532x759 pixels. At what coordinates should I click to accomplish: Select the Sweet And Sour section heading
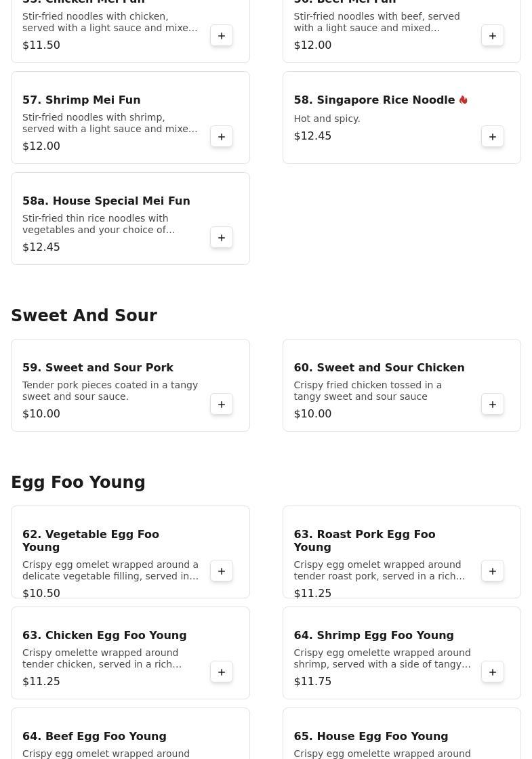(84, 316)
